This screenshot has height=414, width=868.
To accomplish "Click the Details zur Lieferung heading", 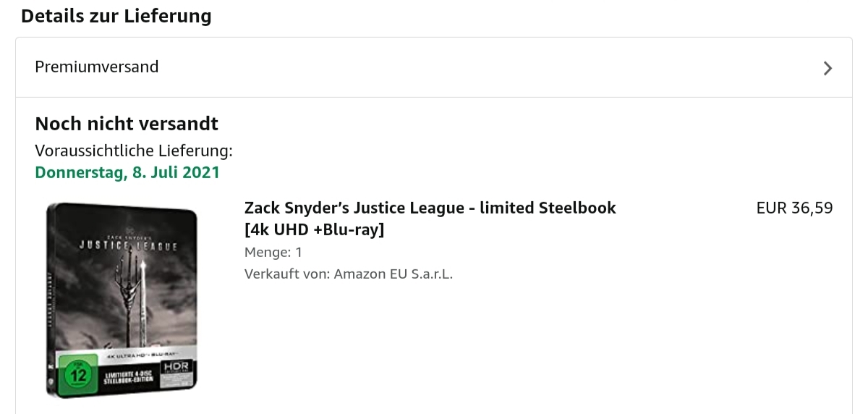I will click(x=116, y=16).
